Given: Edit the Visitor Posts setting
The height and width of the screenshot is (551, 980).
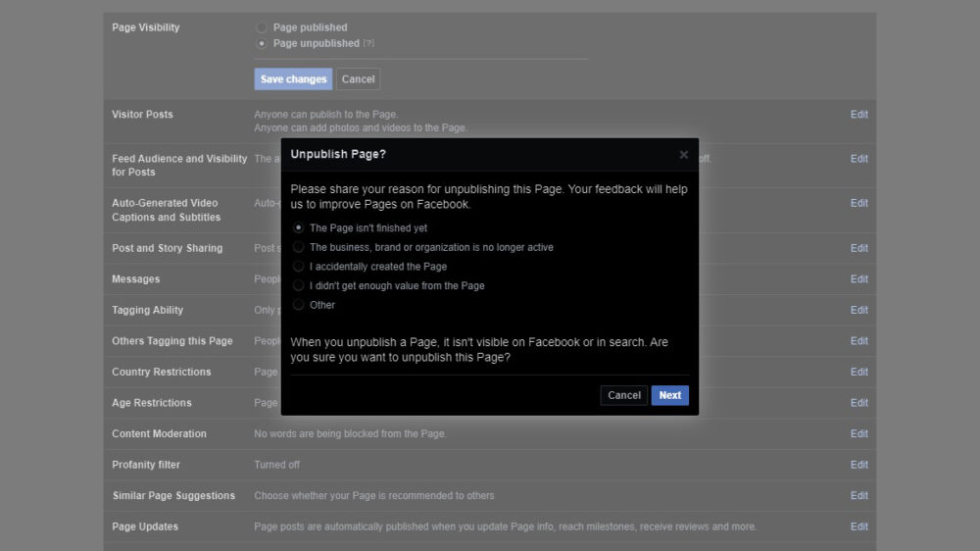Looking at the screenshot, I should click(858, 115).
